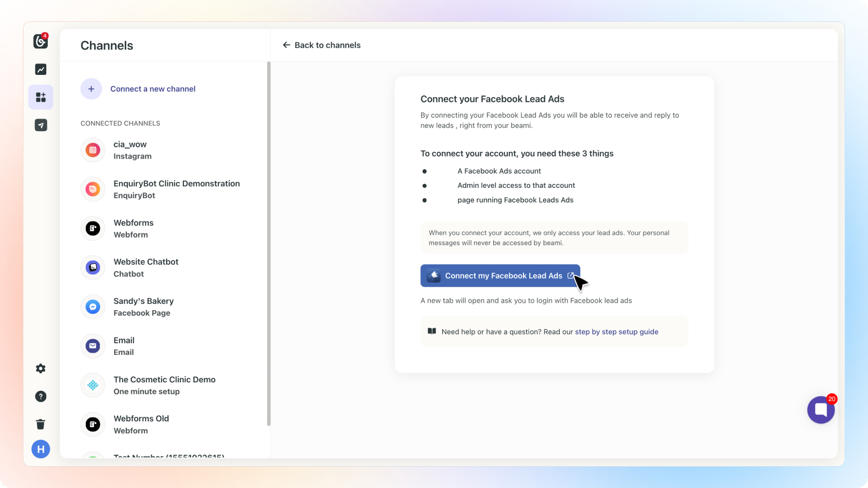Open the step by step setup guide link
This screenshot has height=488, width=868.
coord(616,332)
